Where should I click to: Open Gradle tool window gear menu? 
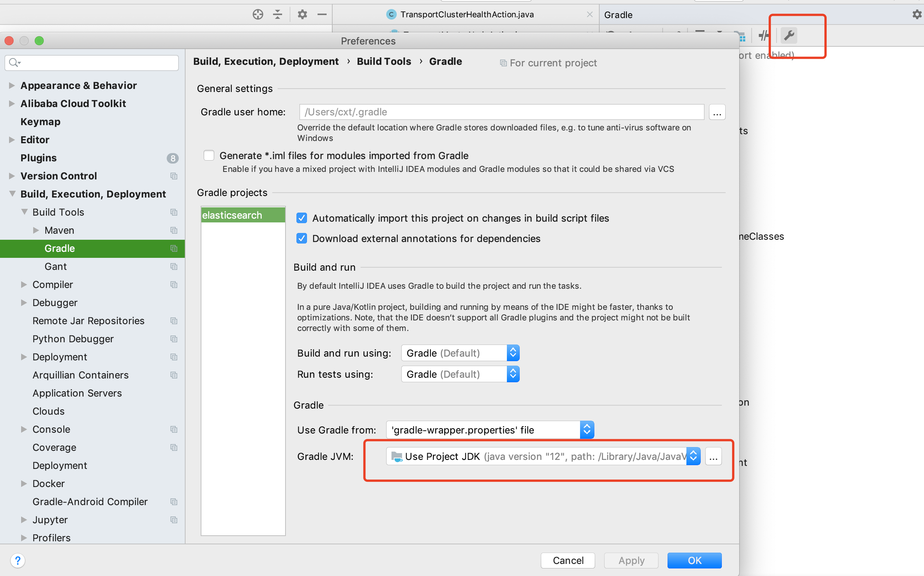(917, 14)
